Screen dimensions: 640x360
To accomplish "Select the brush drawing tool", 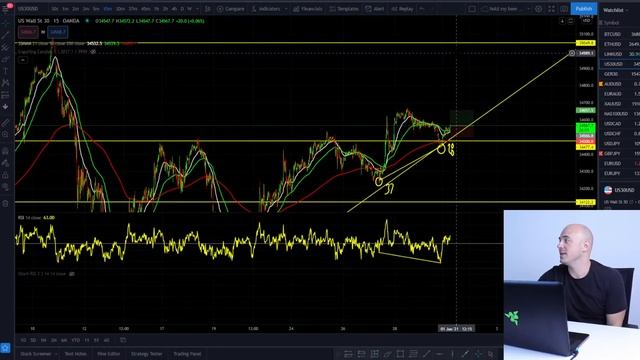I will click(5, 59).
